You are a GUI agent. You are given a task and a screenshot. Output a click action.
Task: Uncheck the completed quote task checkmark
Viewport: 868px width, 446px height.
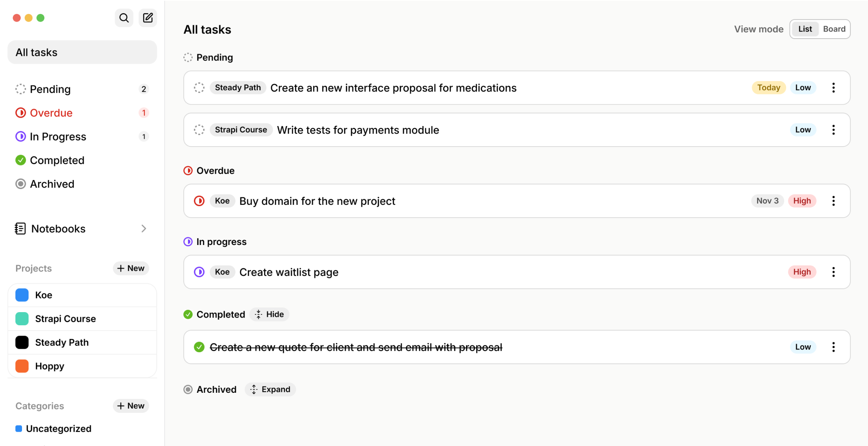coord(199,347)
